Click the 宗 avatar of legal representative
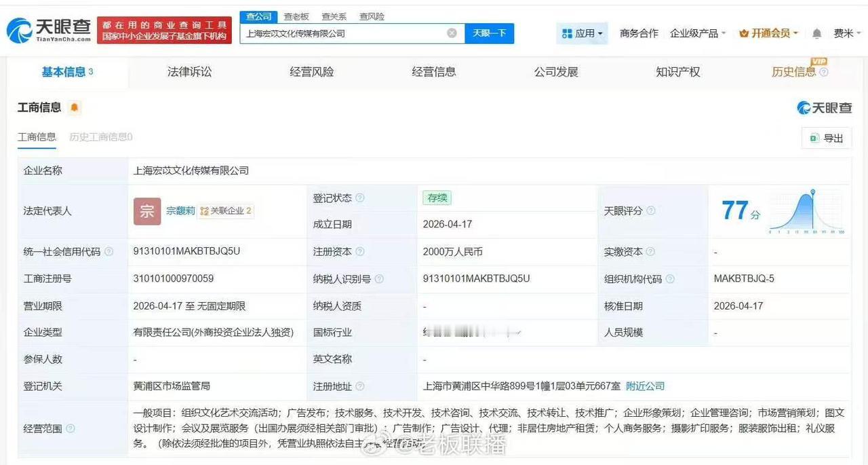Image resolution: width=868 pixels, height=465 pixels. [146, 211]
